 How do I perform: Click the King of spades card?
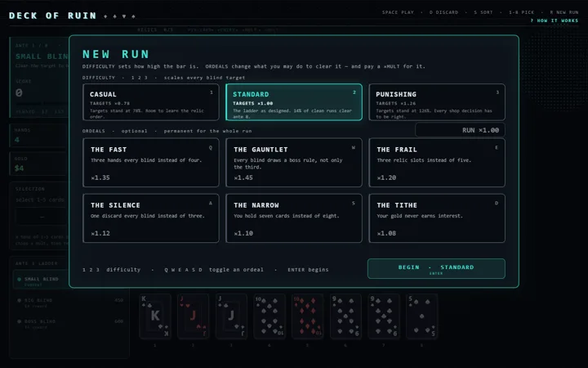click(x=155, y=316)
